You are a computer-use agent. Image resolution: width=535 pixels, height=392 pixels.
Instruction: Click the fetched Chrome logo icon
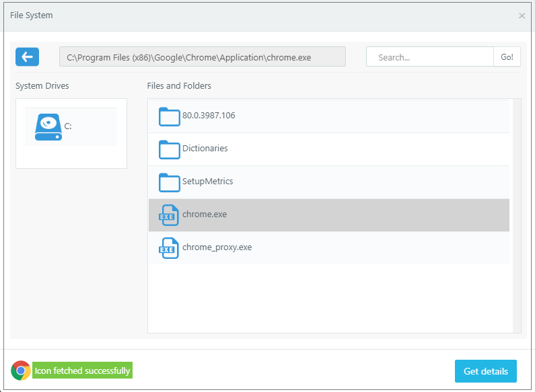[x=21, y=370]
